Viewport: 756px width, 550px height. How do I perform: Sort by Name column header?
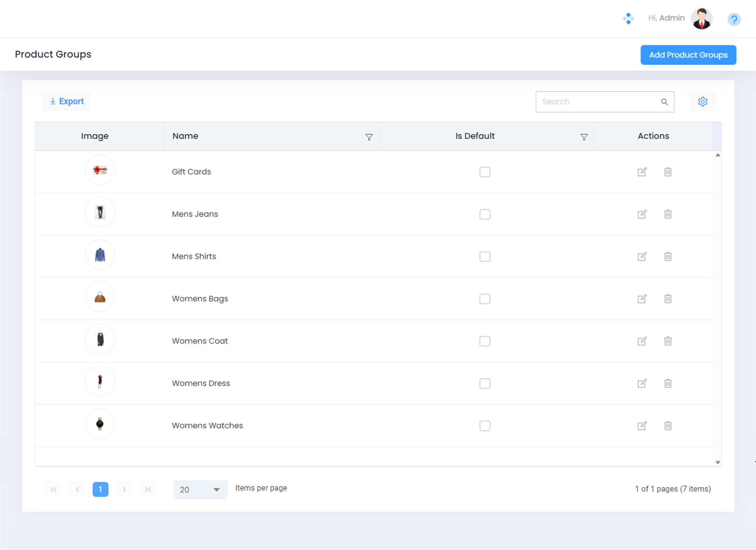coord(185,136)
